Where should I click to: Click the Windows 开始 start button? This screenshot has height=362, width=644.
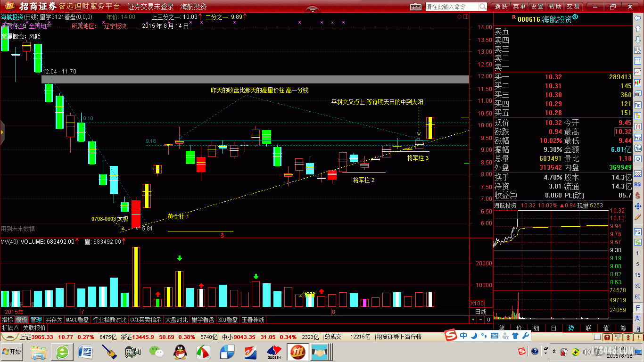pyautogui.click(x=12, y=352)
